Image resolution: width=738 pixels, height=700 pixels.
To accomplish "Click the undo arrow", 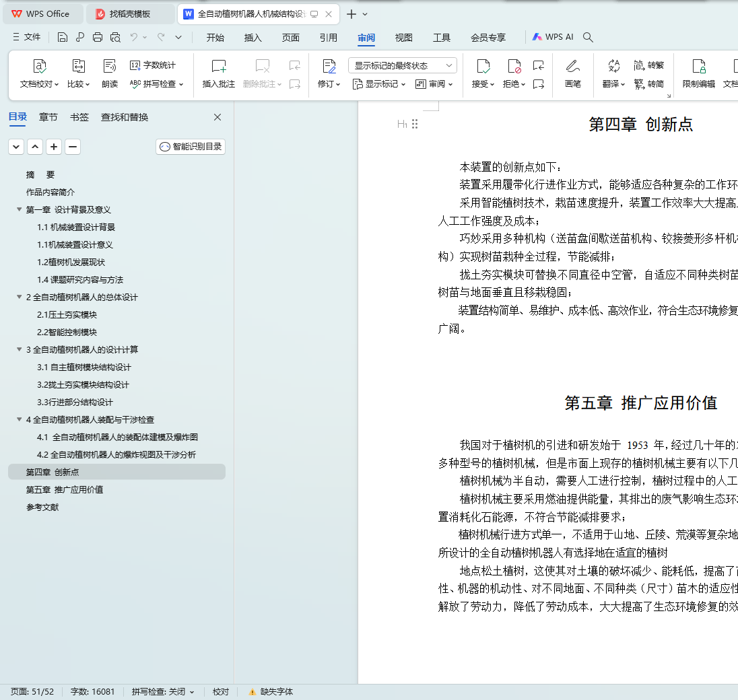I will 134,37.
